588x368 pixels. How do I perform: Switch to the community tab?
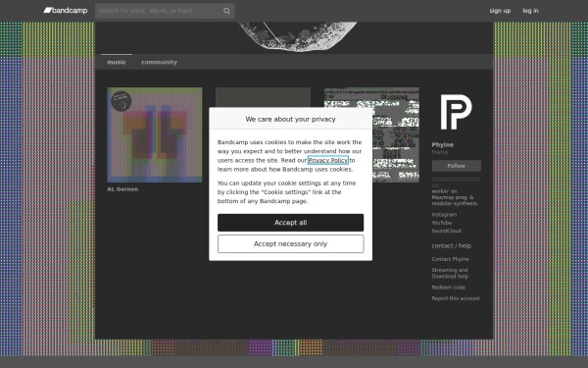coord(159,62)
